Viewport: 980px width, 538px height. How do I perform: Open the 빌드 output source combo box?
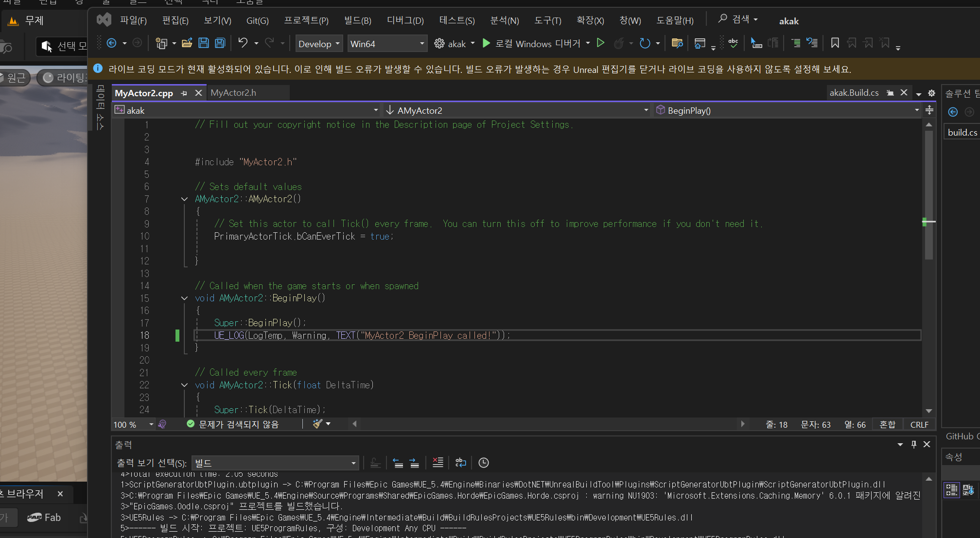pyautogui.click(x=275, y=463)
